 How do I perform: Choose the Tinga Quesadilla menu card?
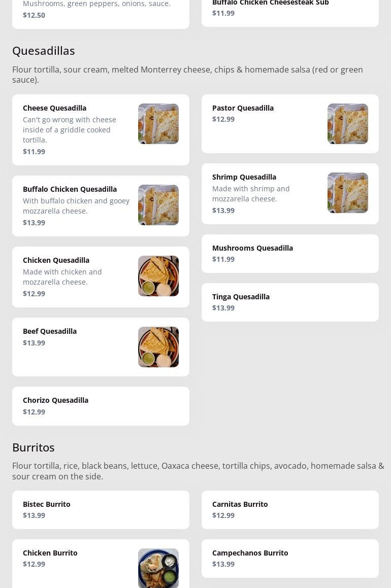290,302
